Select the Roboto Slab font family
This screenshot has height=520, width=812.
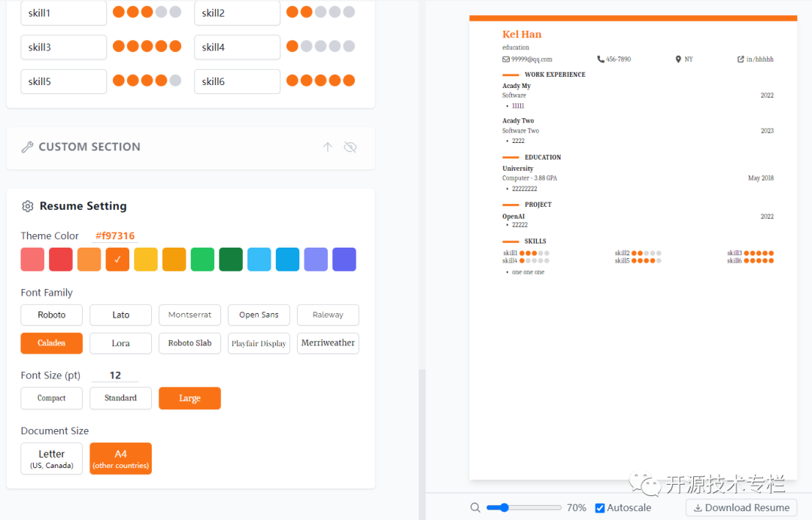[189, 343]
